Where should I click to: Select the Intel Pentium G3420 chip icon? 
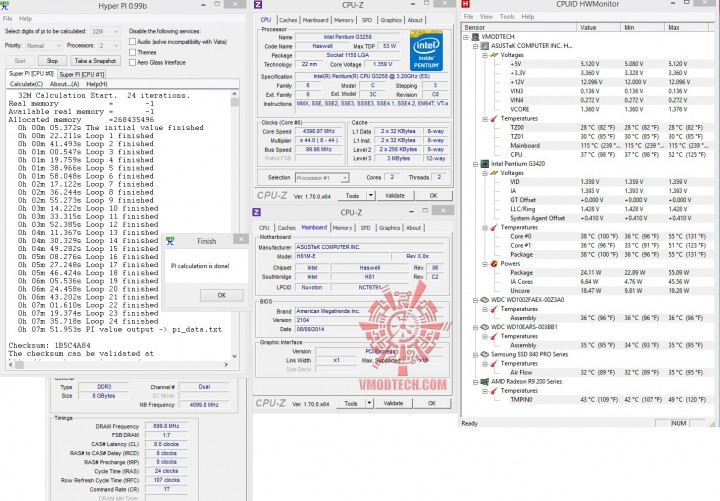(484, 164)
